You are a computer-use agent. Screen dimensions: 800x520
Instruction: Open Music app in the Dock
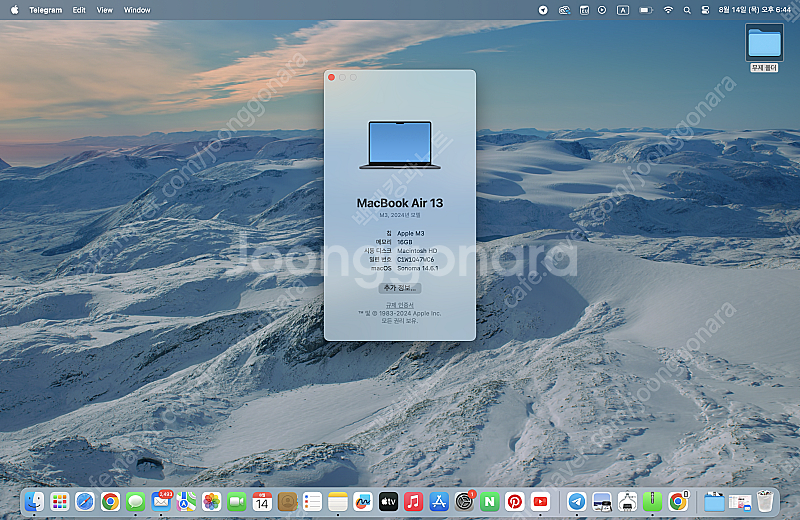pos(413,502)
